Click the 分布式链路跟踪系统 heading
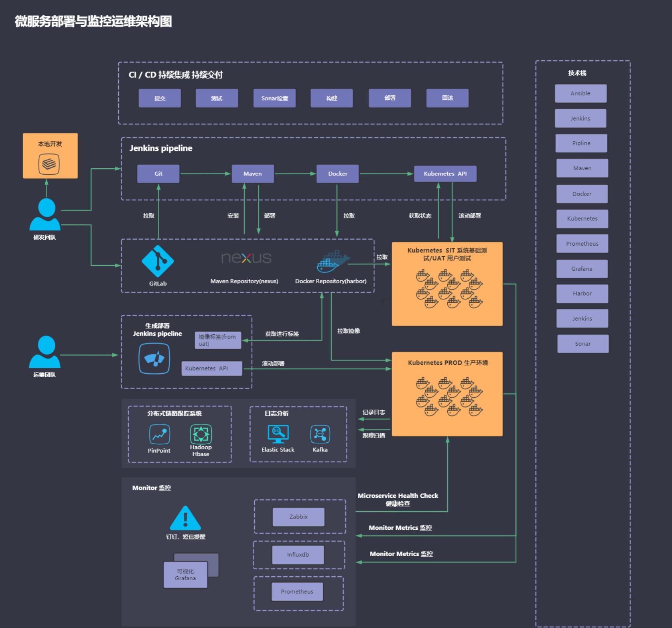 [175, 414]
